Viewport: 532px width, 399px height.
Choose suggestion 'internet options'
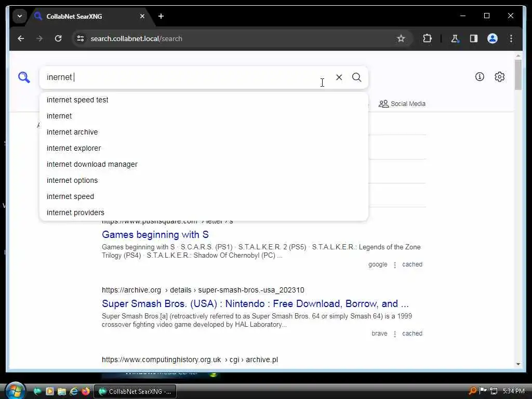coord(204,180)
